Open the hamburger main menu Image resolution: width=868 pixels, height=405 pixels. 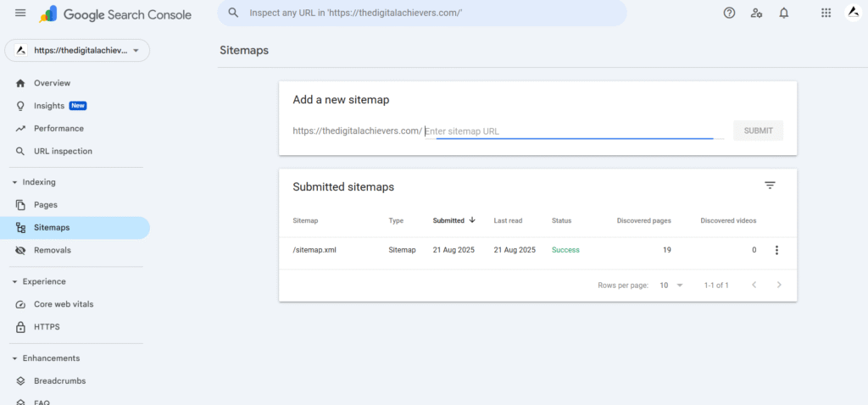point(20,14)
